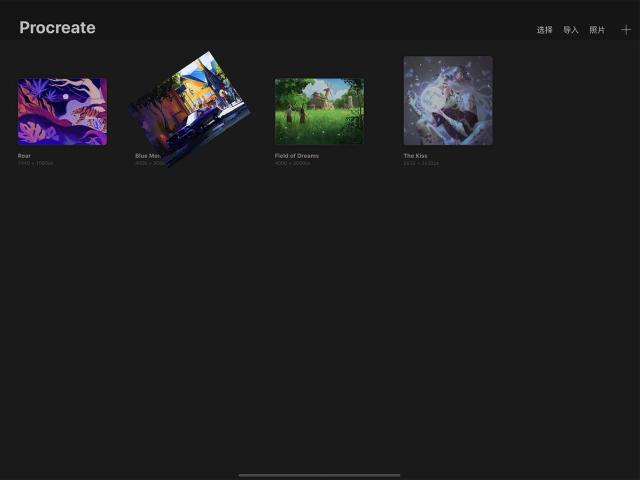The image size is (640, 480).
Task: Click the Field of Dreams title label
Action: pos(297,156)
